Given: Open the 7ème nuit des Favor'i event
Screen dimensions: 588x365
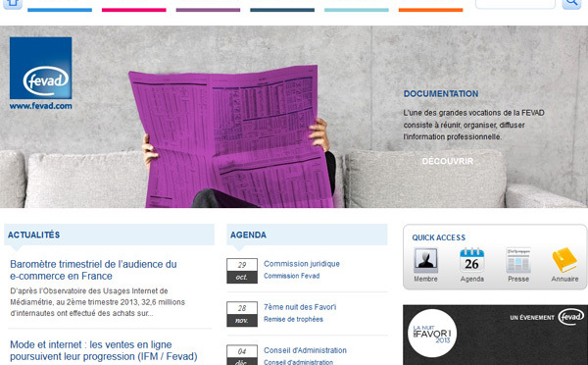Looking at the screenshot, I should (300, 307).
